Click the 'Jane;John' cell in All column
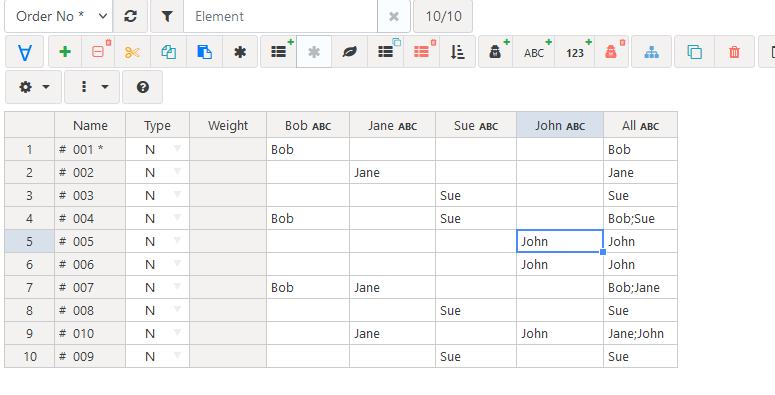Image resolution: width=775 pixels, height=395 pixels. (641, 334)
